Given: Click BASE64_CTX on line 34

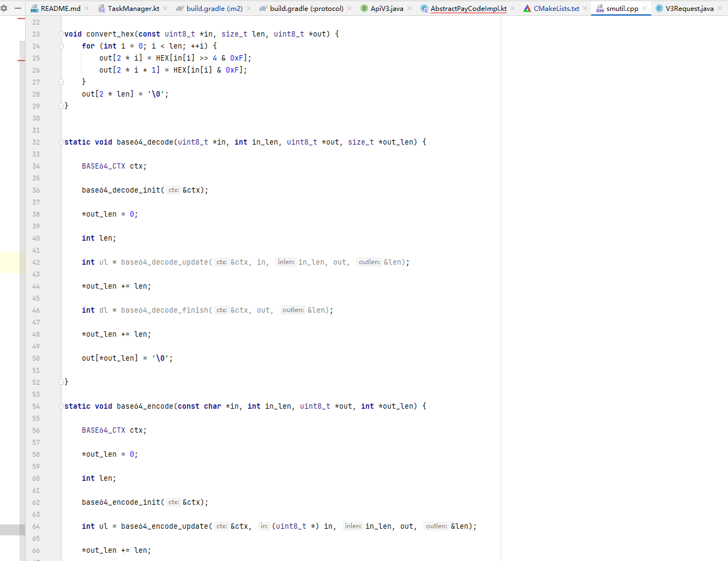Looking at the screenshot, I should tap(104, 166).
